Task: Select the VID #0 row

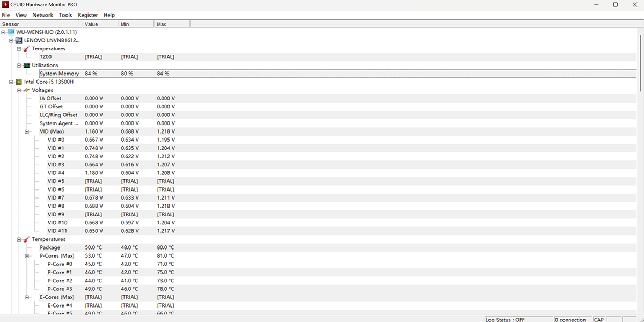Action: (342, 140)
